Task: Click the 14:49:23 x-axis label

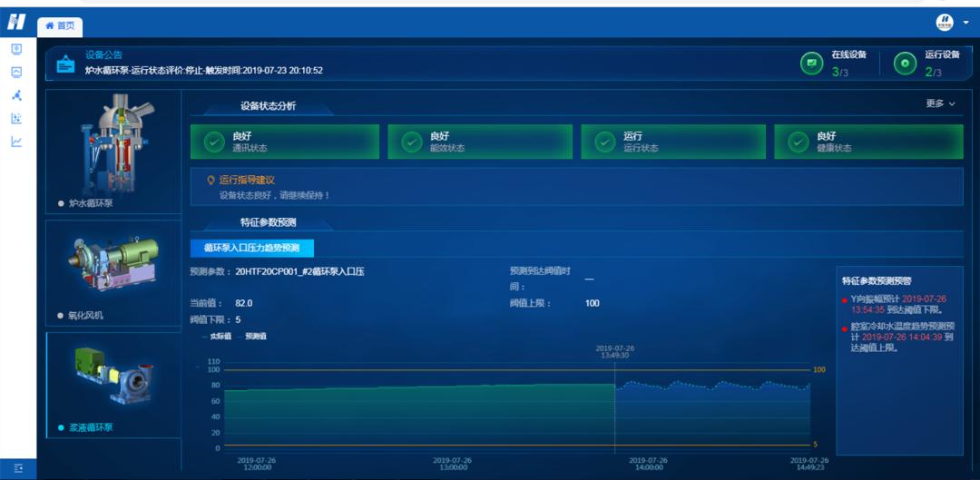Action: pyautogui.click(x=809, y=464)
